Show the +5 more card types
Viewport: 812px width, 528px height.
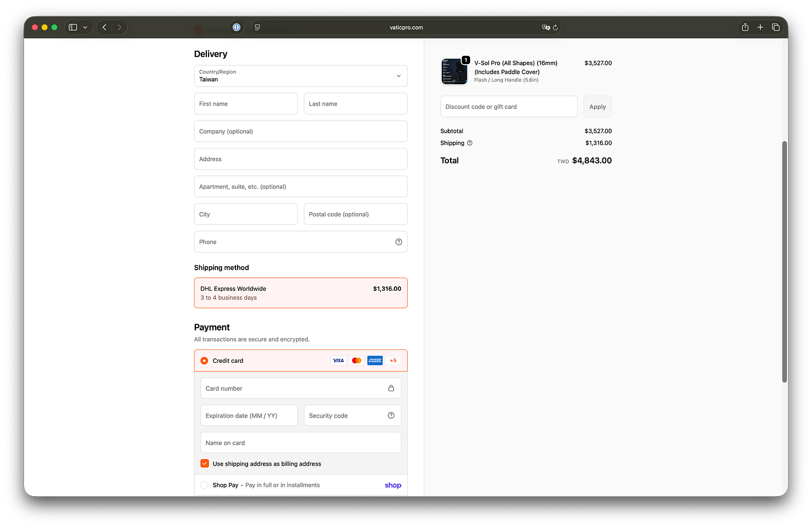coord(393,361)
